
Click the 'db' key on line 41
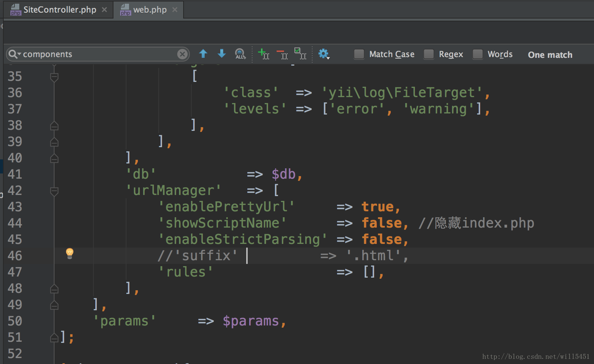141,174
